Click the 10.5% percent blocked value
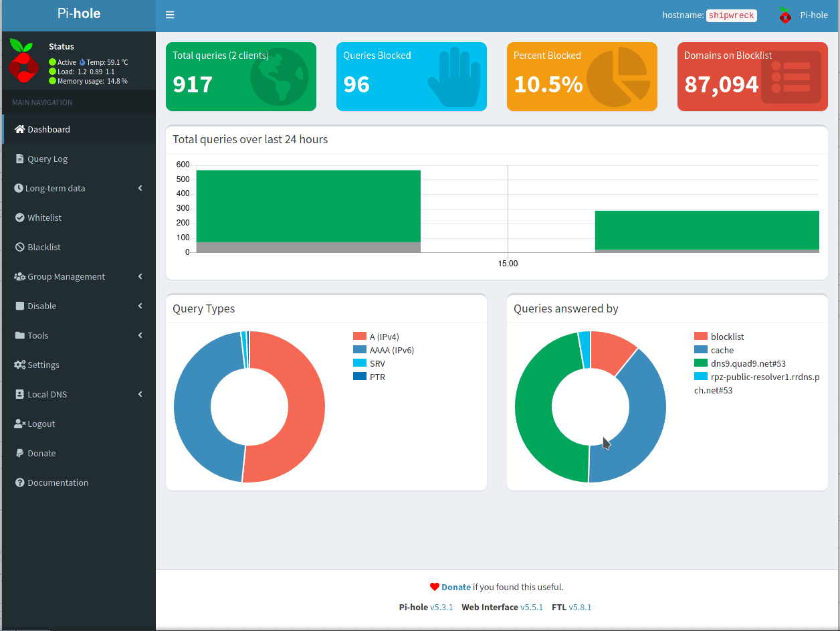Viewport: 840px width, 631px height. [548, 84]
